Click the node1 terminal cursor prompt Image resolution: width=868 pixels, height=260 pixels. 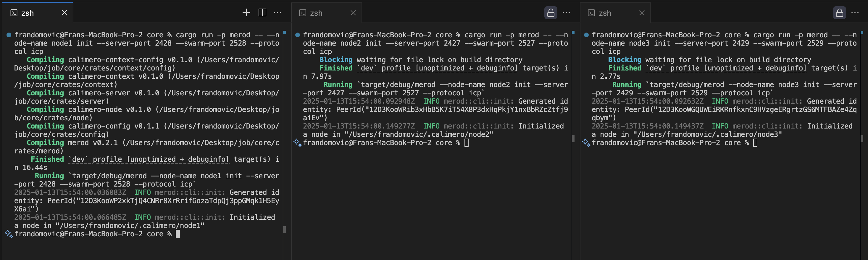[x=178, y=234]
